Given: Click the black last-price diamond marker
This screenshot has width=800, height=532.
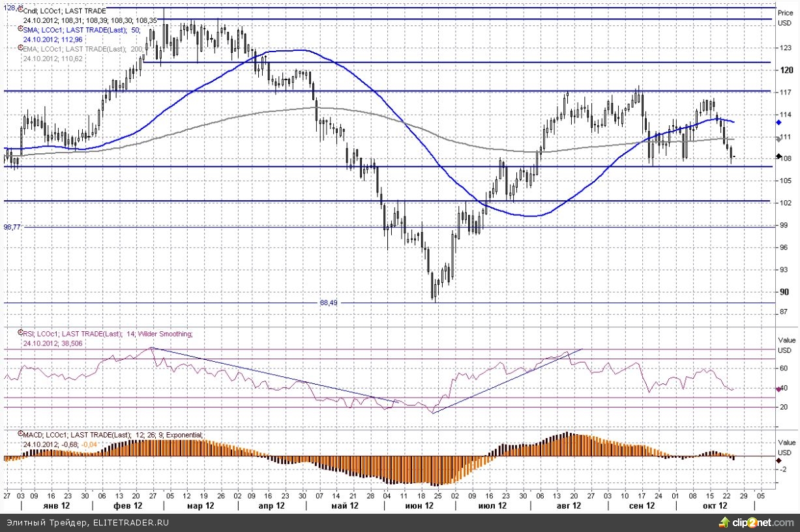Looking at the screenshot, I should [x=778, y=156].
